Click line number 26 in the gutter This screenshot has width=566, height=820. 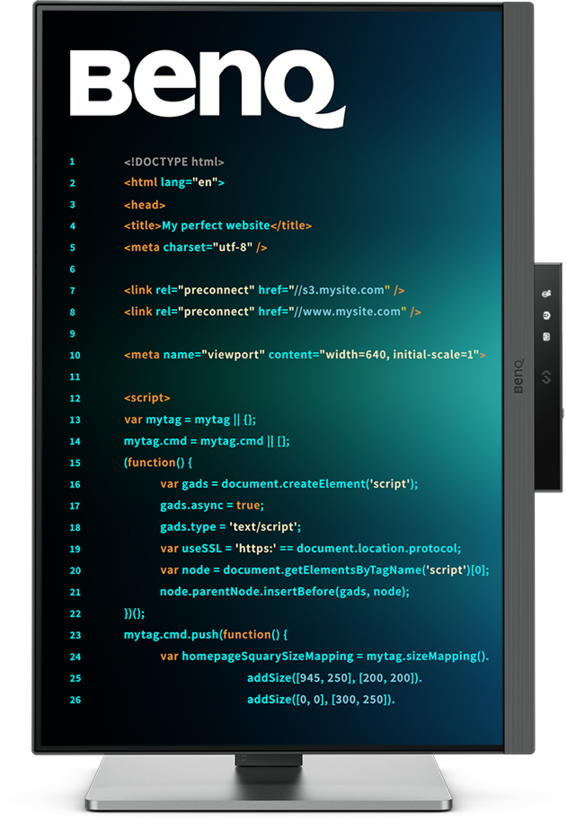click(75, 700)
